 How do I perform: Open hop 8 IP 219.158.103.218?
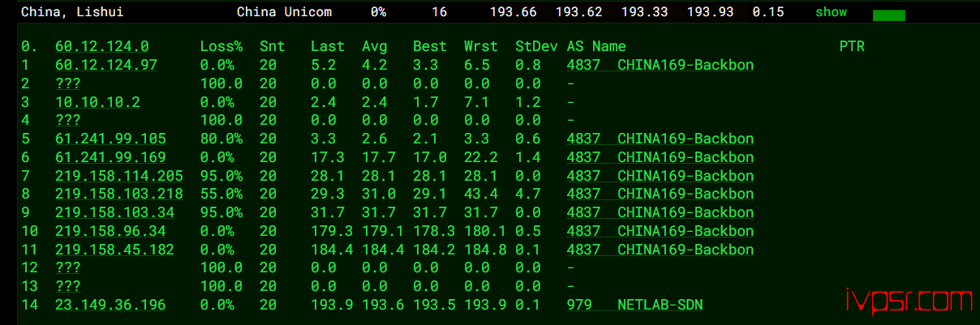pyautogui.click(x=118, y=194)
